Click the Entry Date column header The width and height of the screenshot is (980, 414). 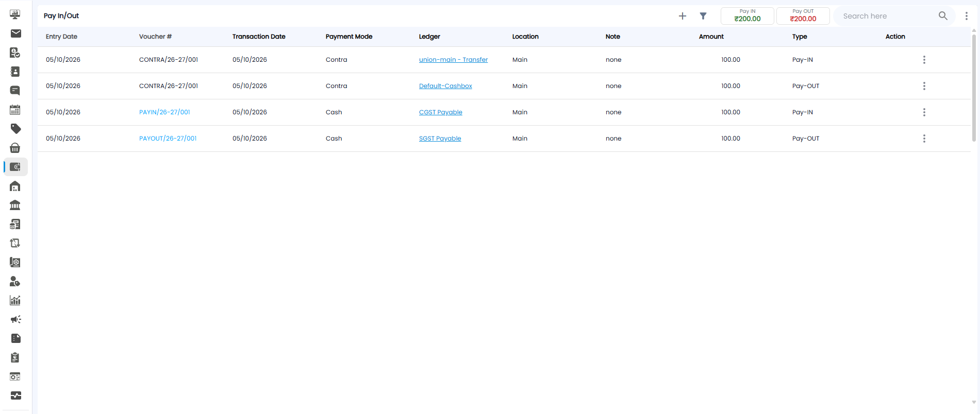[61, 37]
